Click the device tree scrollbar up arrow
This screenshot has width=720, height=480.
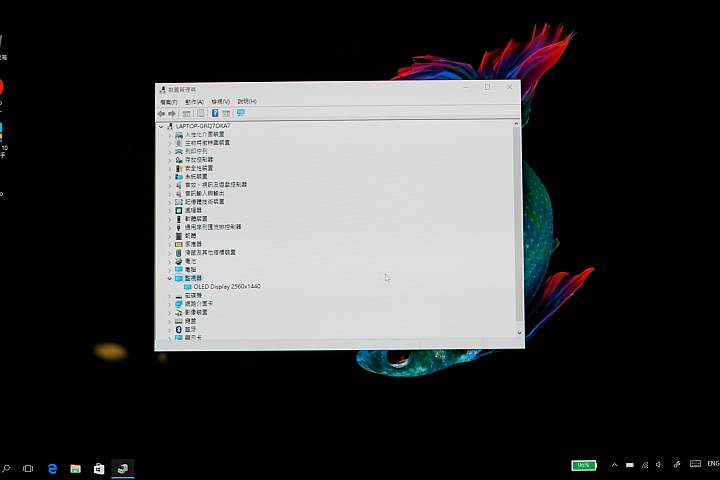click(516, 124)
